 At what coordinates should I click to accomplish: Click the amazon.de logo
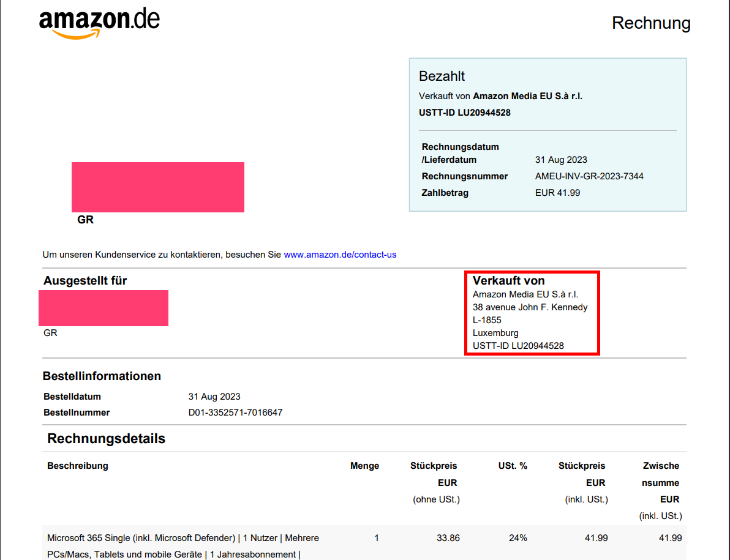(x=99, y=23)
